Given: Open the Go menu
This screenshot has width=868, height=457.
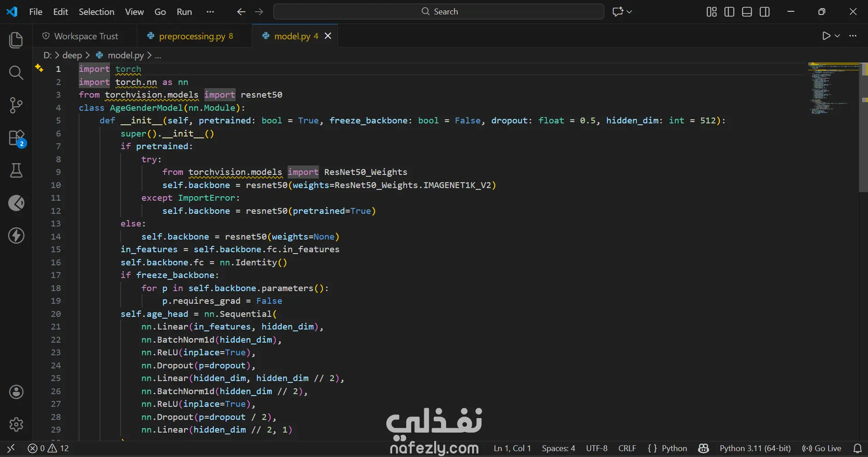Looking at the screenshot, I should pyautogui.click(x=160, y=12).
